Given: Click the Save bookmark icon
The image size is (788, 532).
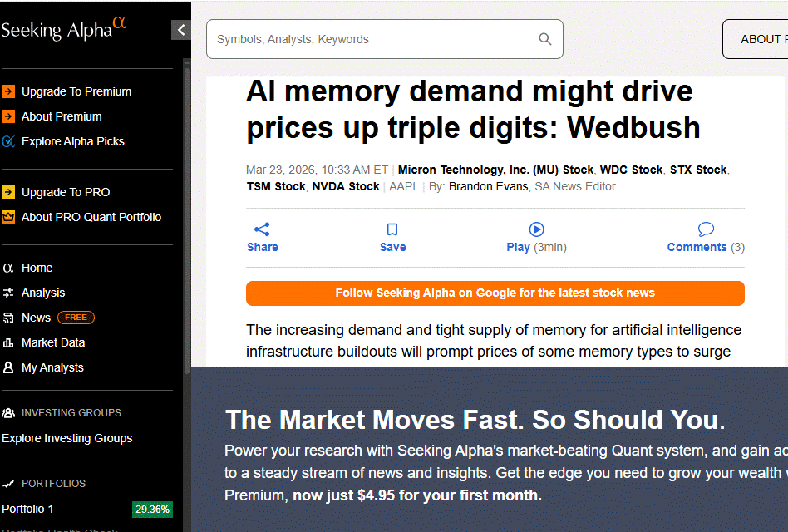Looking at the screenshot, I should [x=392, y=229].
